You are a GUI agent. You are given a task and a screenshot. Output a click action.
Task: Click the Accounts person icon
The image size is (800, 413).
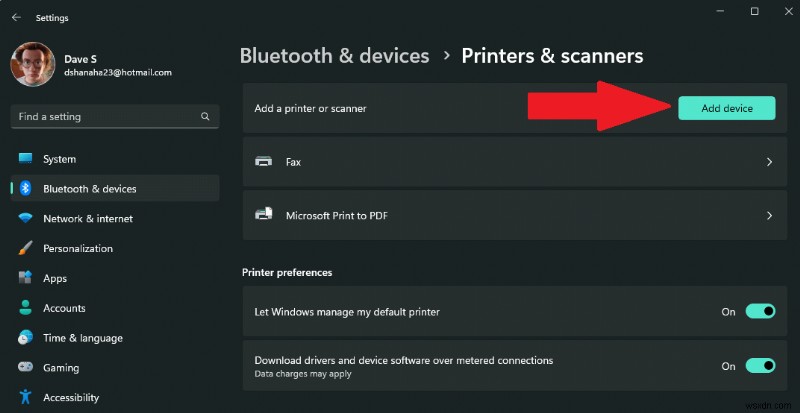[x=25, y=308]
